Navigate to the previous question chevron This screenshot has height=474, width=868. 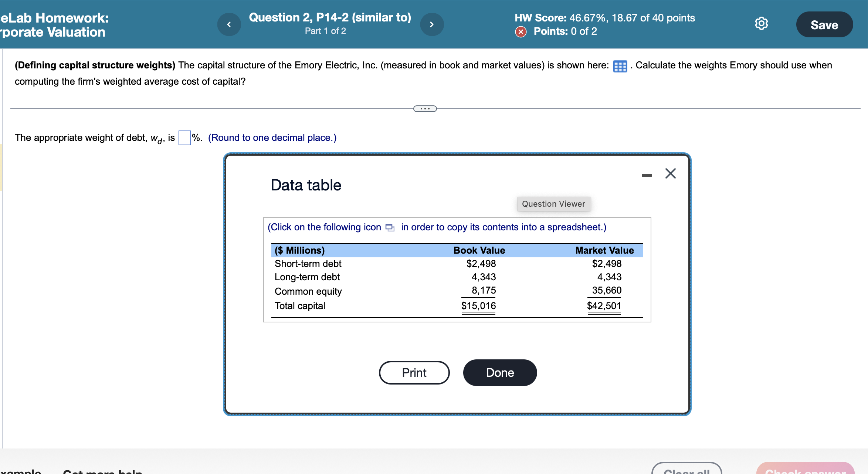point(229,24)
